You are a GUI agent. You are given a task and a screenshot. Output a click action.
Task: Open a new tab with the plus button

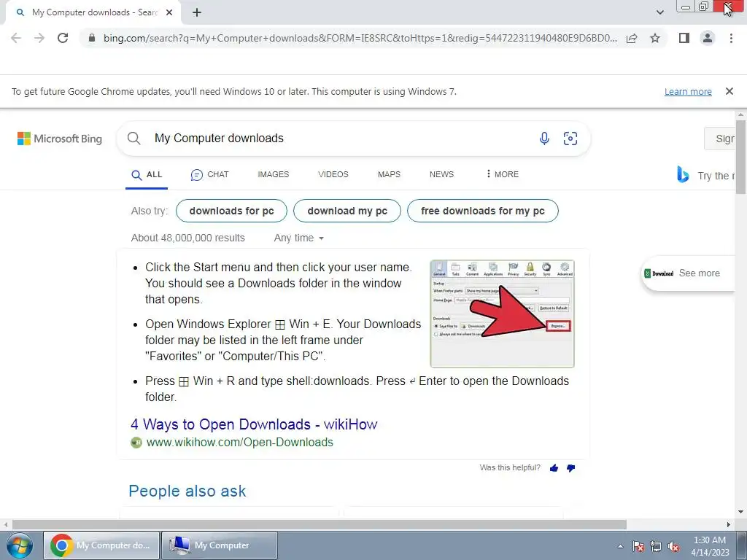(197, 12)
